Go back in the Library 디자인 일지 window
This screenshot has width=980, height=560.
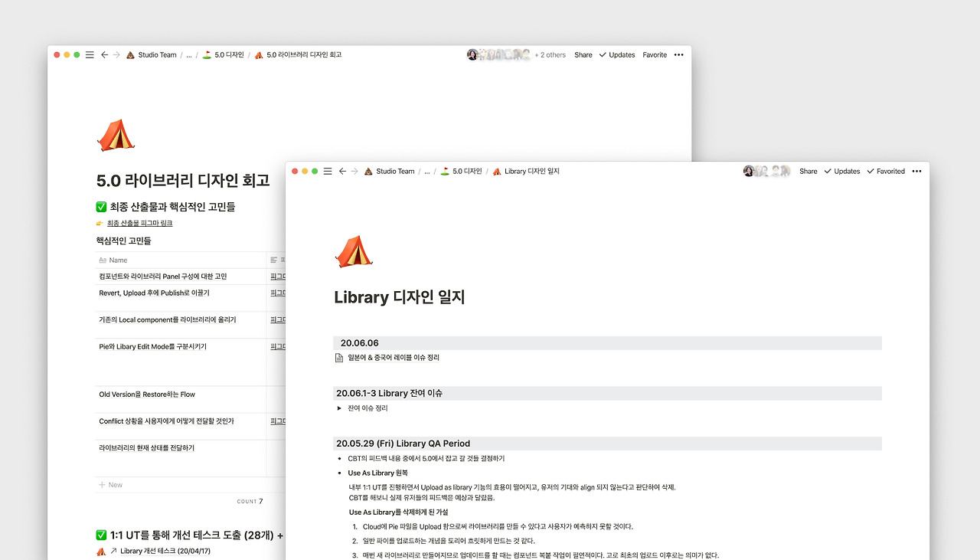coord(342,172)
